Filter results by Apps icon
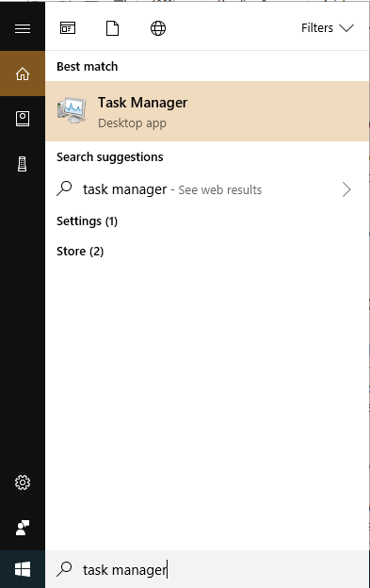Screen dimensions: 370x588 pos(68,28)
